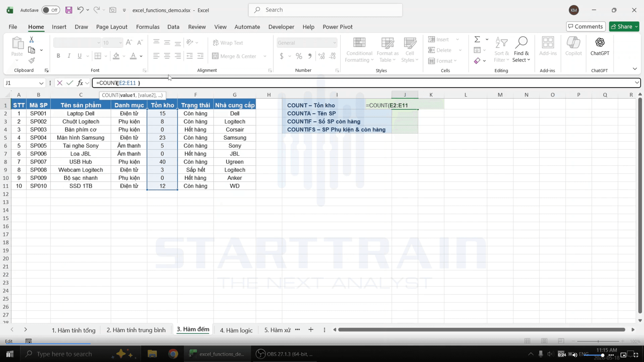Toggle Wrap Text
The height and width of the screenshot is (362, 644).
[x=228, y=43]
